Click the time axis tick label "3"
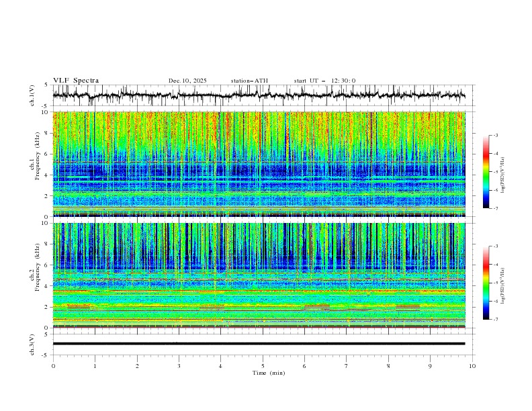 point(179,366)
